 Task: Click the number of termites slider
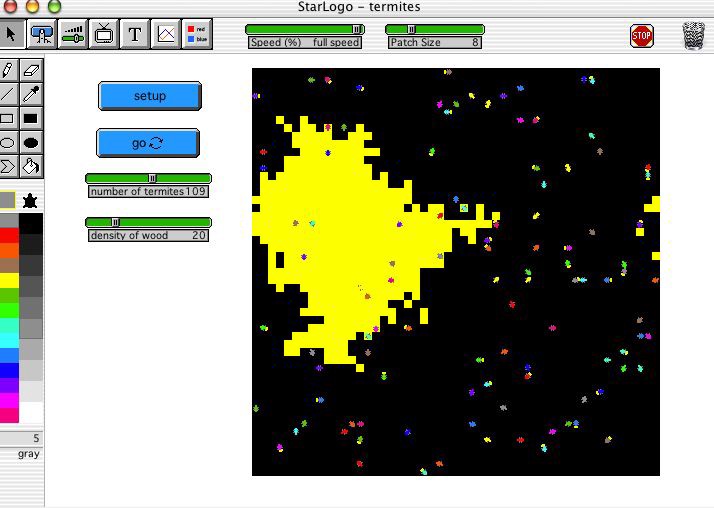coord(148,179)
